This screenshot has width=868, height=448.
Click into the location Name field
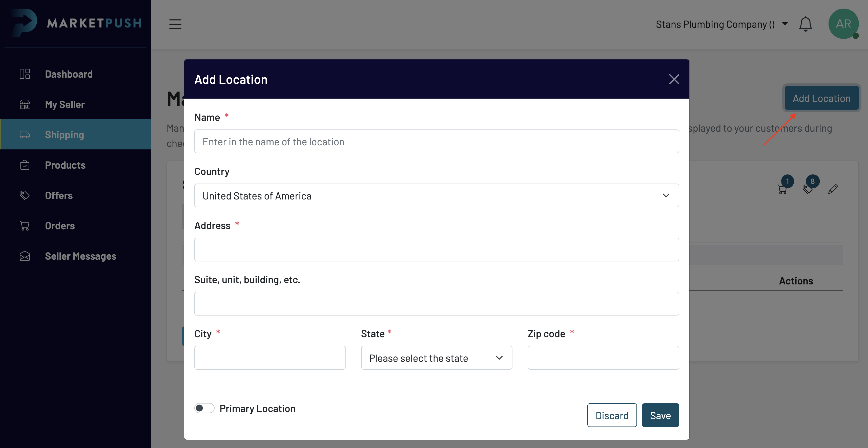(436, 142)
